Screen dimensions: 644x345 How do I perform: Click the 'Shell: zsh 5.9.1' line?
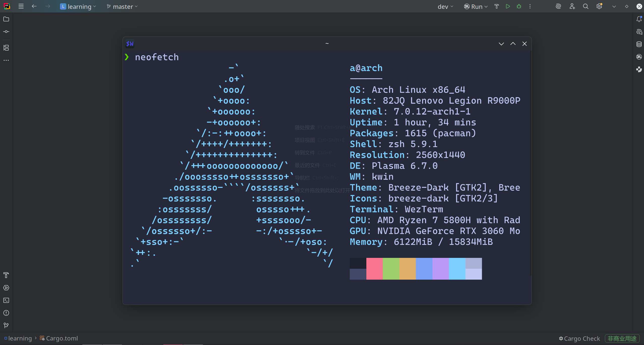(394, 144)
